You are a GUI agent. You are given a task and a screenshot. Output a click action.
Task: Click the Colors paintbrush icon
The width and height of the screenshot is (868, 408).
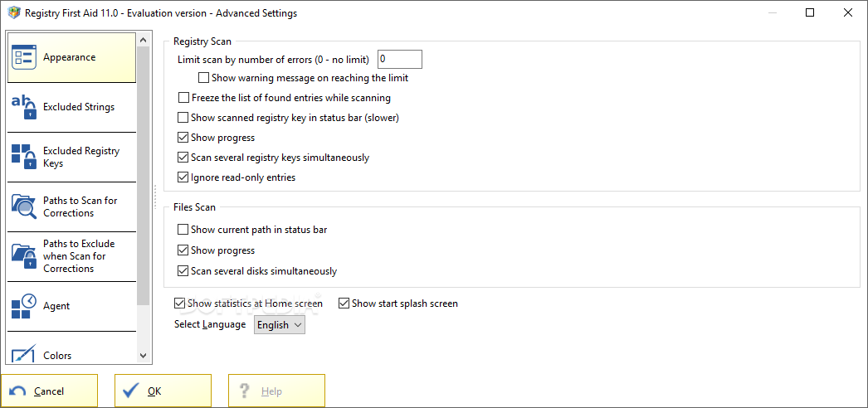tap(23, 354)
